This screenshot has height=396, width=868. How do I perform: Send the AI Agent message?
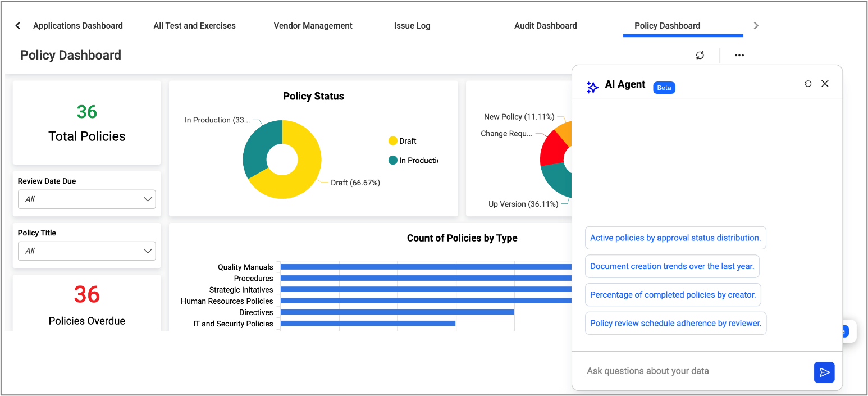pos(824,372)
